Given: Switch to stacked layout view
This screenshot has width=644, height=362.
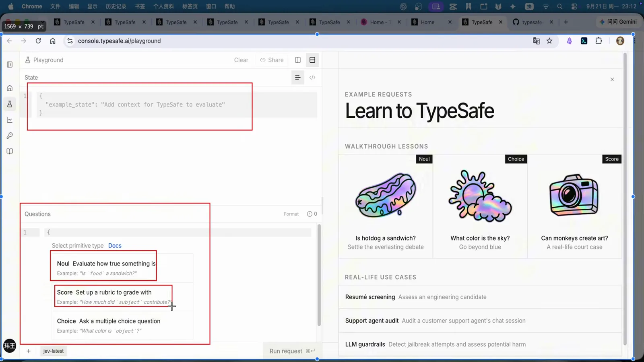Looking at the screenshot, I should 312,60.
